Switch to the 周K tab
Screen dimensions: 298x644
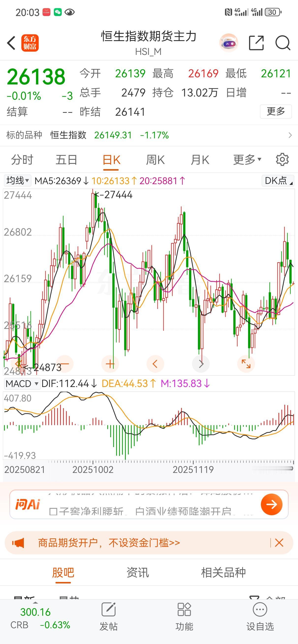[155, 160]
